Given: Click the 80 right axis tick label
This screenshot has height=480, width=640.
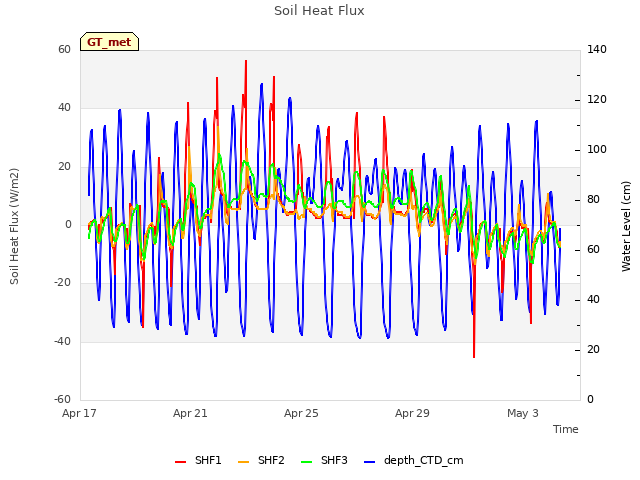Looking at the screenshot, I should (593, 200).
